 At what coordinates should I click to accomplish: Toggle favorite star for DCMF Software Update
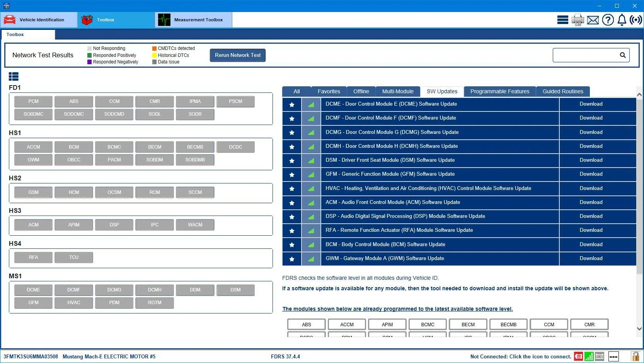292,118
